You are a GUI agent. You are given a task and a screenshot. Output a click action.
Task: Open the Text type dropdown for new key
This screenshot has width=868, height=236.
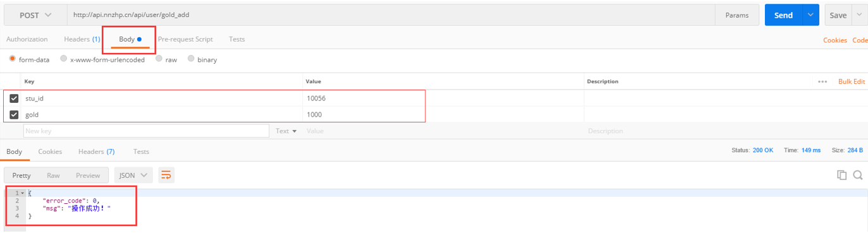[286, 131]
